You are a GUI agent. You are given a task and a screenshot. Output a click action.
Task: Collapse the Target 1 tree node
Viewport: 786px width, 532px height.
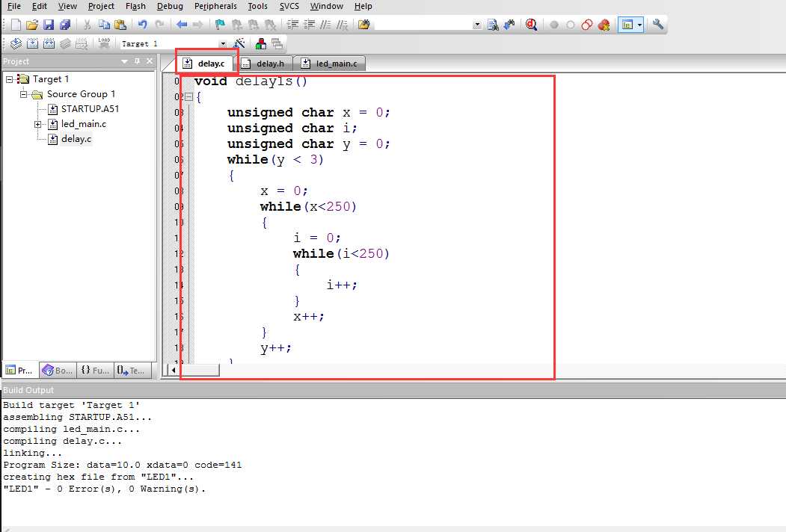(9, 79)
